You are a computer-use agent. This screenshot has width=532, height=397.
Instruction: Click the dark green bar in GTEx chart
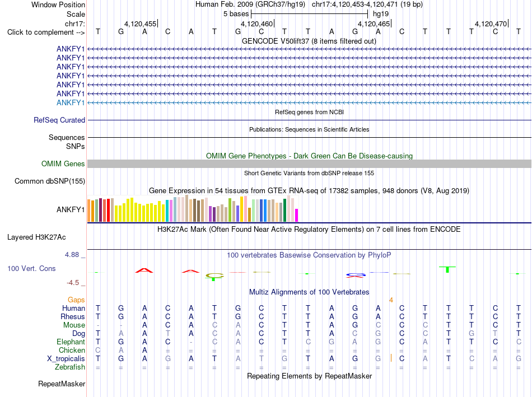click(x=284, y=211)
